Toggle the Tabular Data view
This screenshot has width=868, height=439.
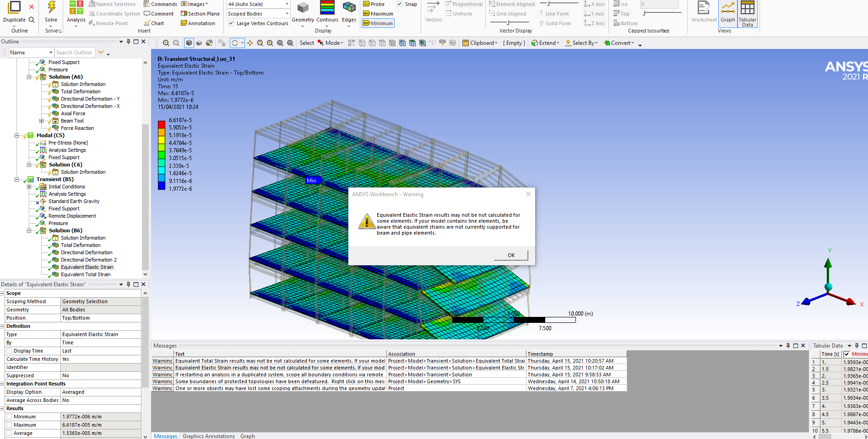tap(747, 14)
